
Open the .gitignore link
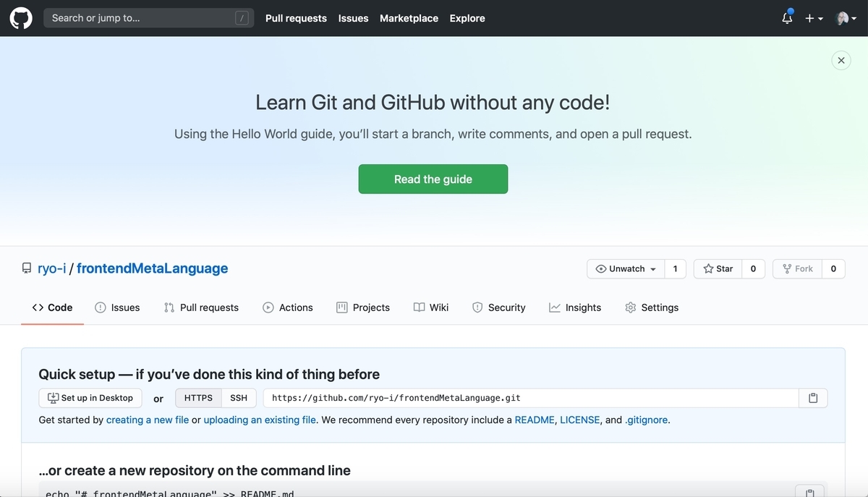[x=646, y=420]
